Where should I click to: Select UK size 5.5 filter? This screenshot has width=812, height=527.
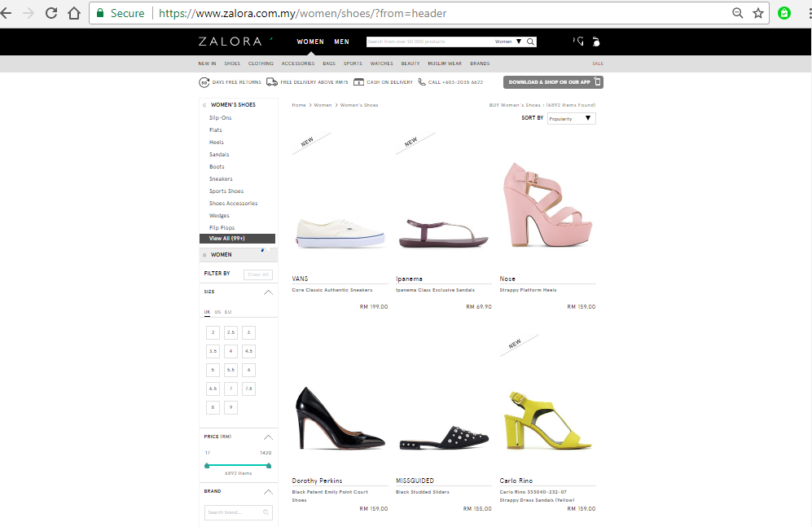[x=231, y=370]
